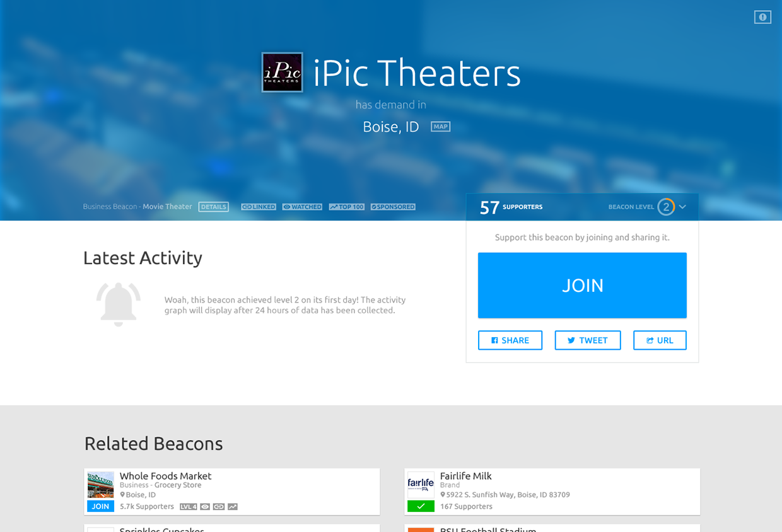The width and height of the screenshot is (782, 532).
Task: Copy the beacon link with the URL button
Action: tap(660, 340)
